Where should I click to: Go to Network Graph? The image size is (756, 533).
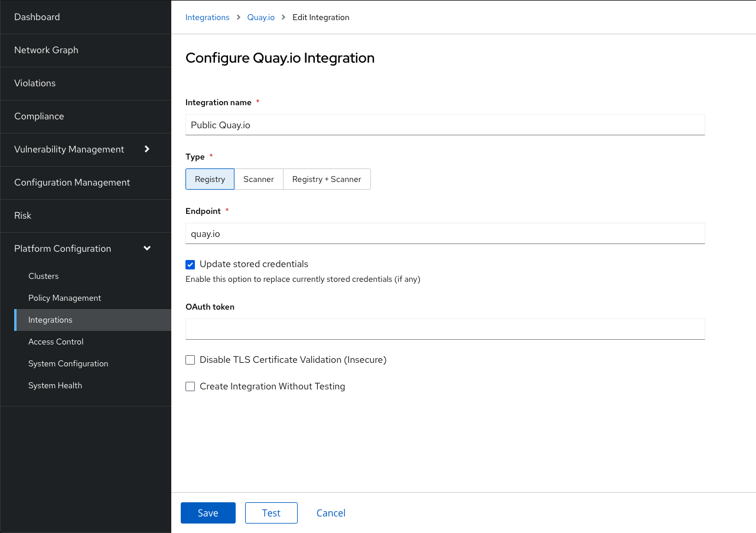[x=46, y=50]
